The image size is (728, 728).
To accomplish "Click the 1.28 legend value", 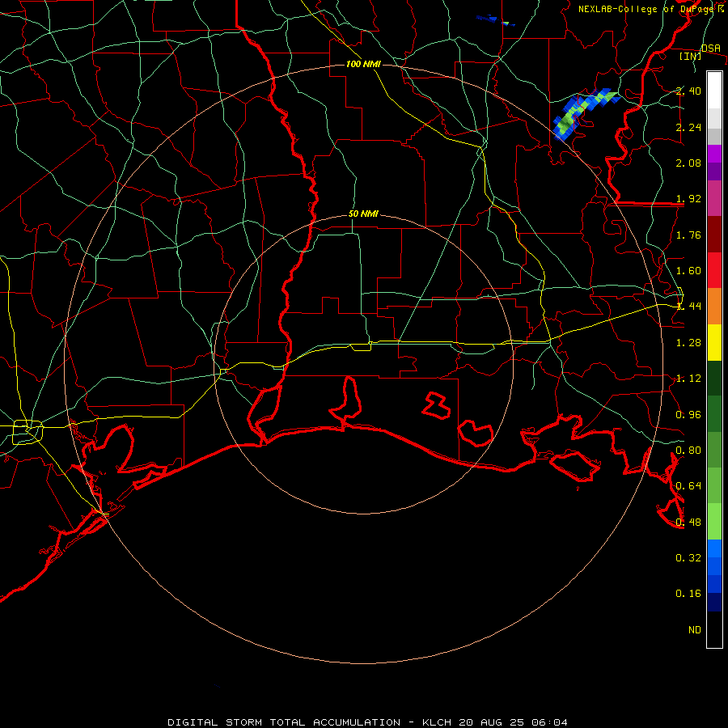I will (x=688, y=343).
